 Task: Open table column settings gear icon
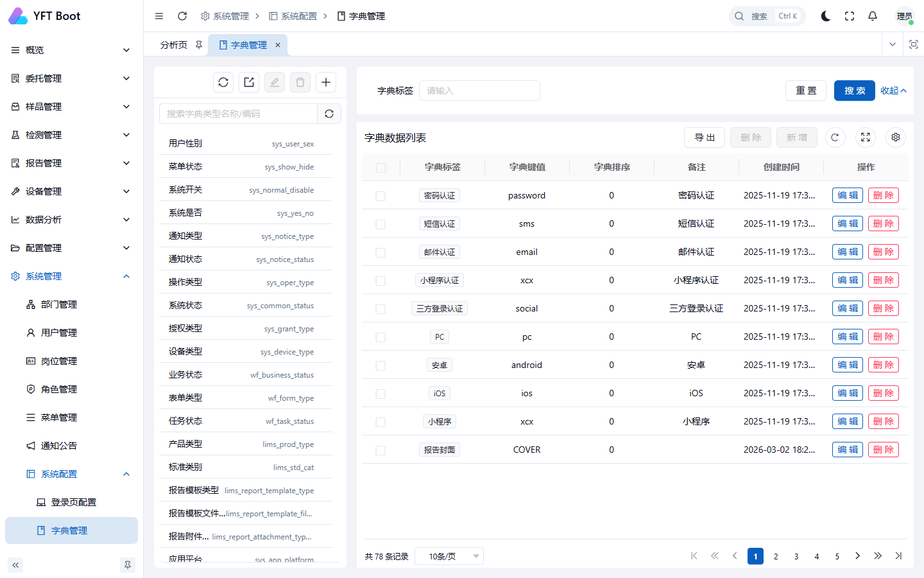click(896, 137)
